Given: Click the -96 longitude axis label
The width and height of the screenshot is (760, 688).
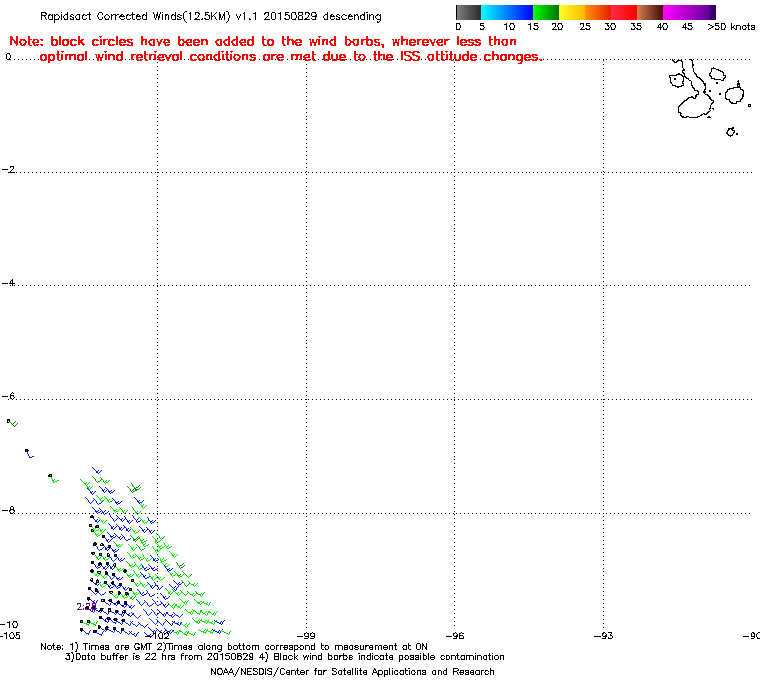Looking at the screenshot, I should tap(455, 635).
